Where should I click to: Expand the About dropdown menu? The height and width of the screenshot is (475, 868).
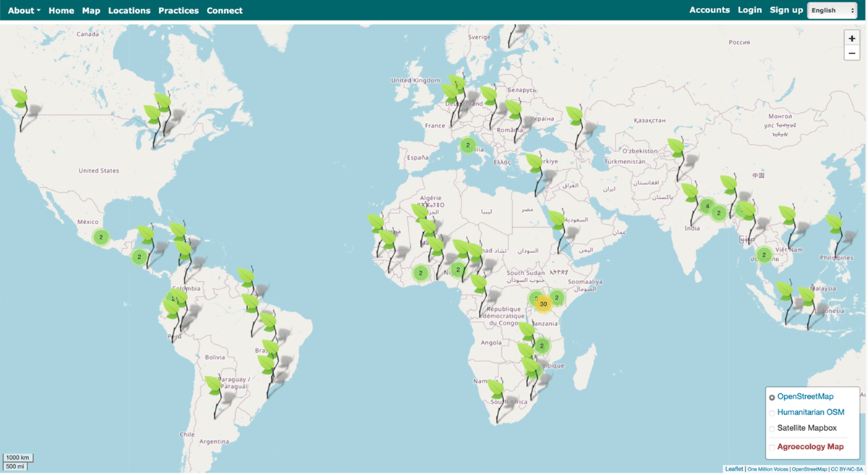point(24,10)
